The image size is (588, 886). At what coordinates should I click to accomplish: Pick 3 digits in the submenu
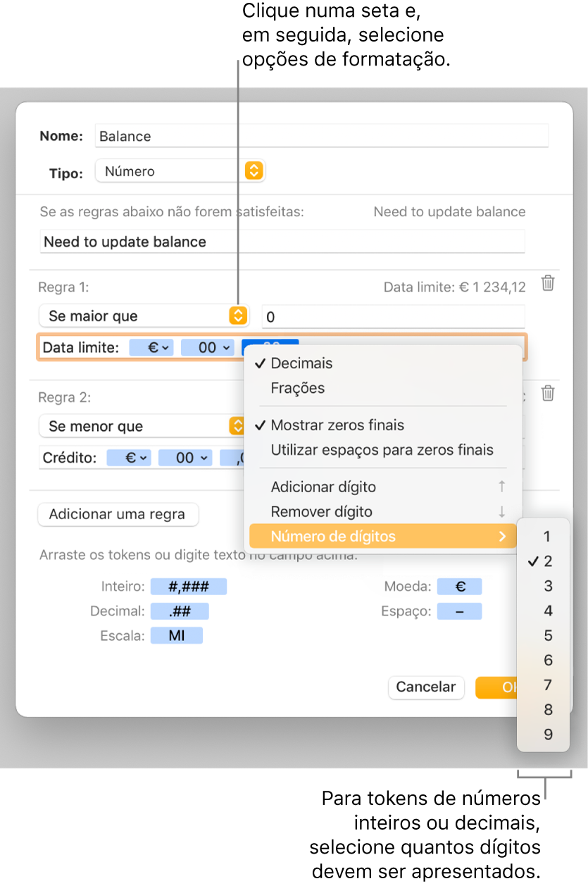pos(544,586)
